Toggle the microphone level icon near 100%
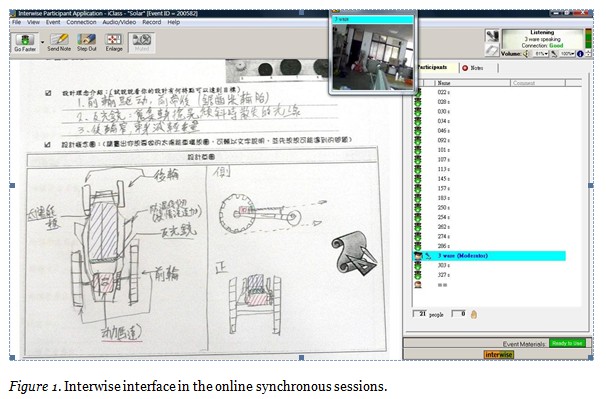The image size is (606, 399). (554, 54)
